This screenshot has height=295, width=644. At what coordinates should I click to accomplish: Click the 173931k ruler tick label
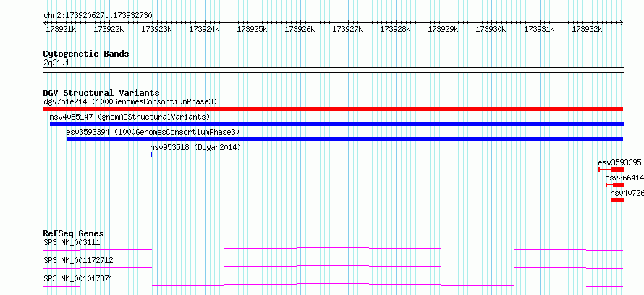[x=539, y=30]
